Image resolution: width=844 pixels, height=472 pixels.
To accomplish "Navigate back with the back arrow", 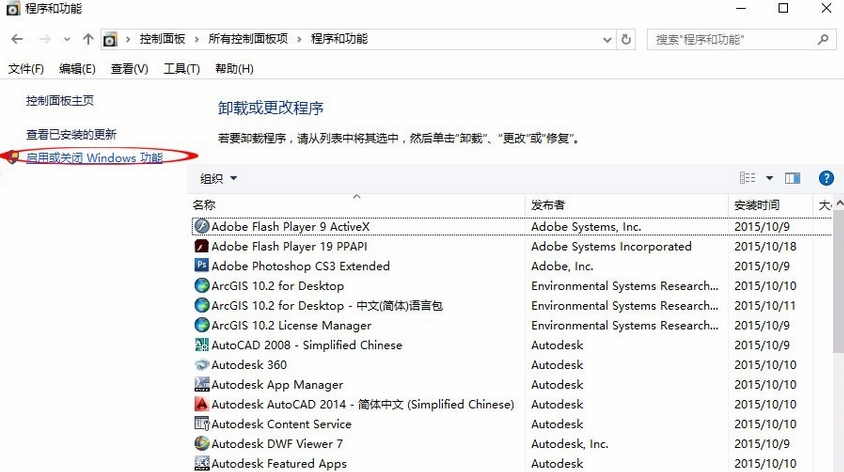I will point(17,39).
